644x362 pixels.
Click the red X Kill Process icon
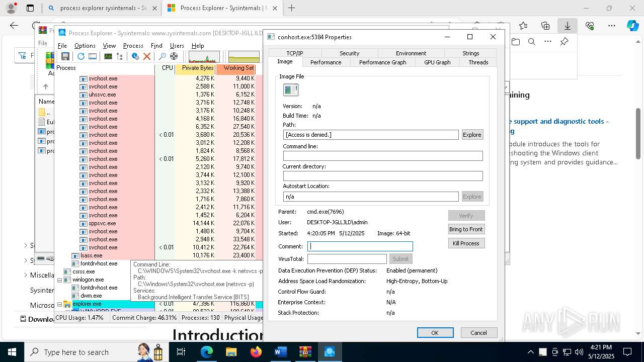147,56
